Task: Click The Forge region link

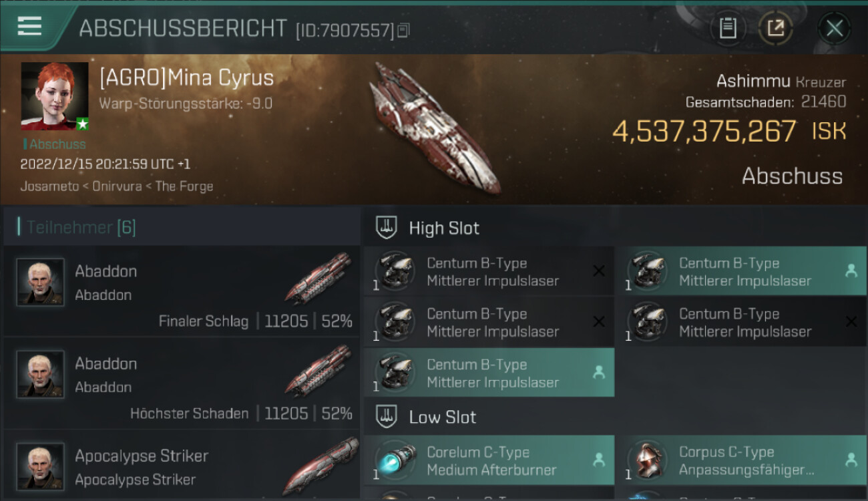Action: tap(184, 186)
